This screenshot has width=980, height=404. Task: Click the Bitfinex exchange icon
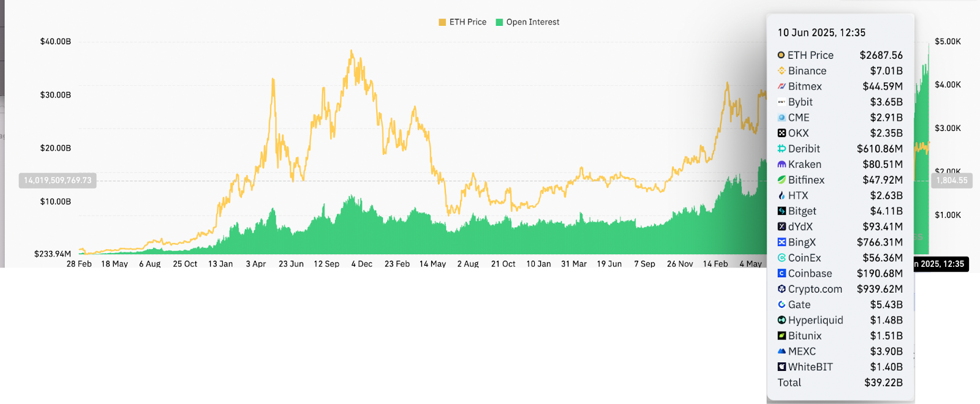tap(782, 180)
